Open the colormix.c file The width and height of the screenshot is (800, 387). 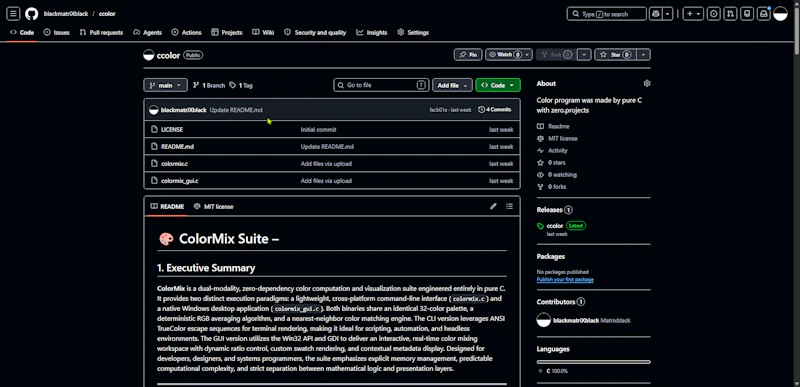[174, 164]
